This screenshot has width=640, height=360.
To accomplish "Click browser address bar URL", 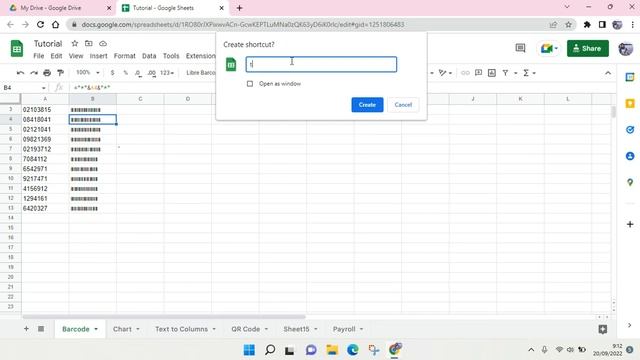I will point(243,24).
